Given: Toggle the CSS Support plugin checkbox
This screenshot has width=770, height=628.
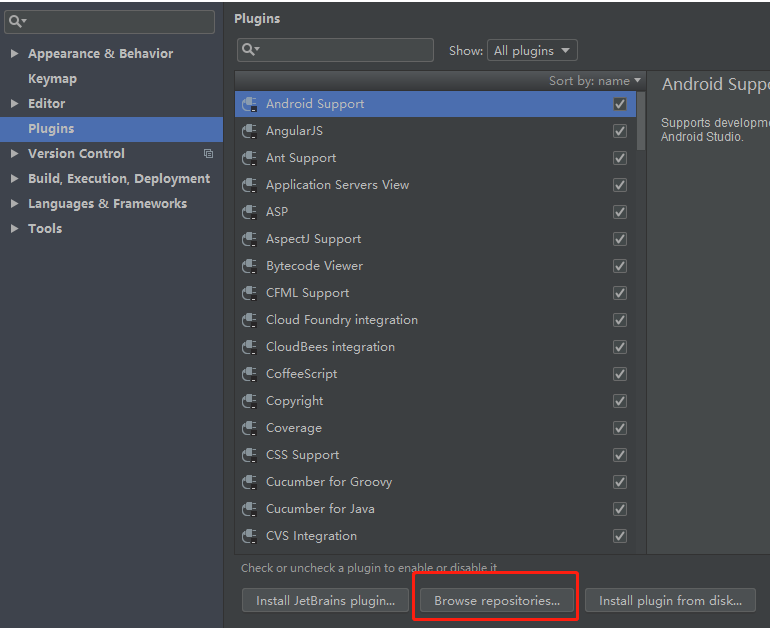Looking at the screenshot, I should coord(620,455).
